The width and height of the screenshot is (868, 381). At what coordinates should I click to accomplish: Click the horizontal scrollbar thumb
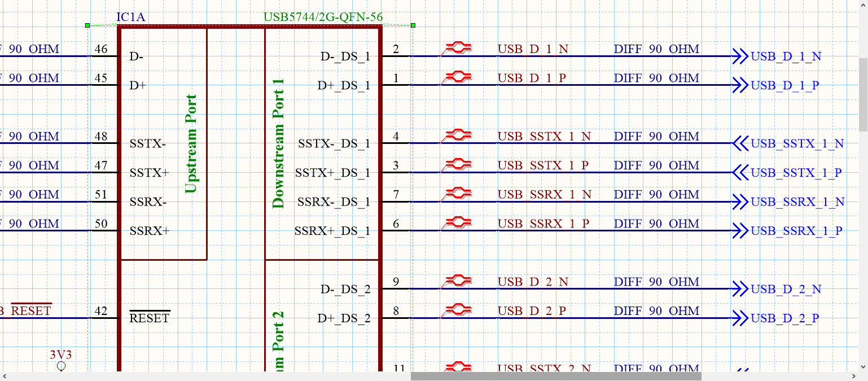[x=556, y=376]
